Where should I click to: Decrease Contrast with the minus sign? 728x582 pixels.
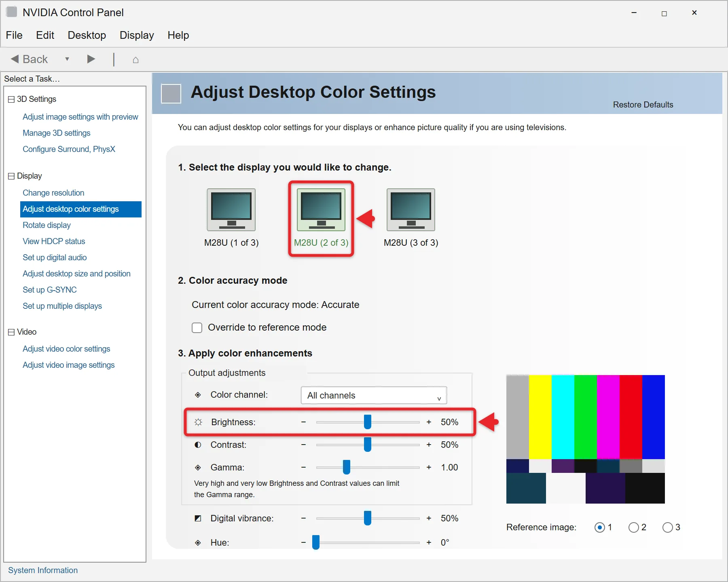coord(303,445)
